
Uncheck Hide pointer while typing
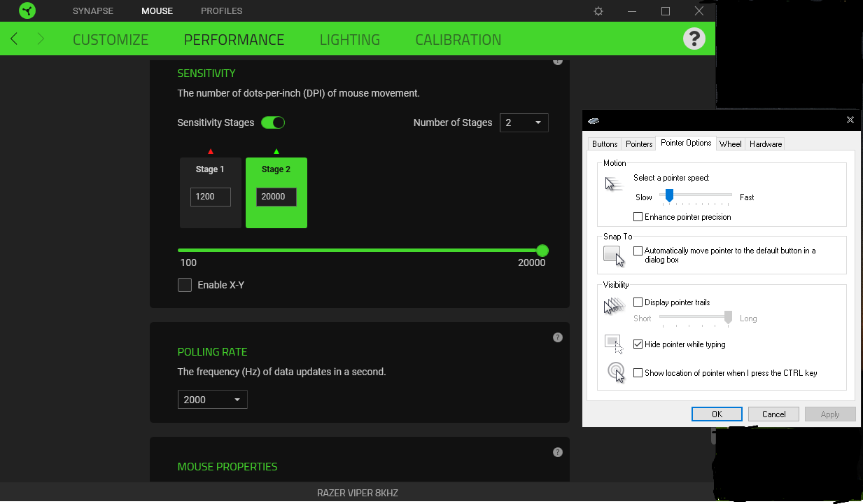(638, 344)
